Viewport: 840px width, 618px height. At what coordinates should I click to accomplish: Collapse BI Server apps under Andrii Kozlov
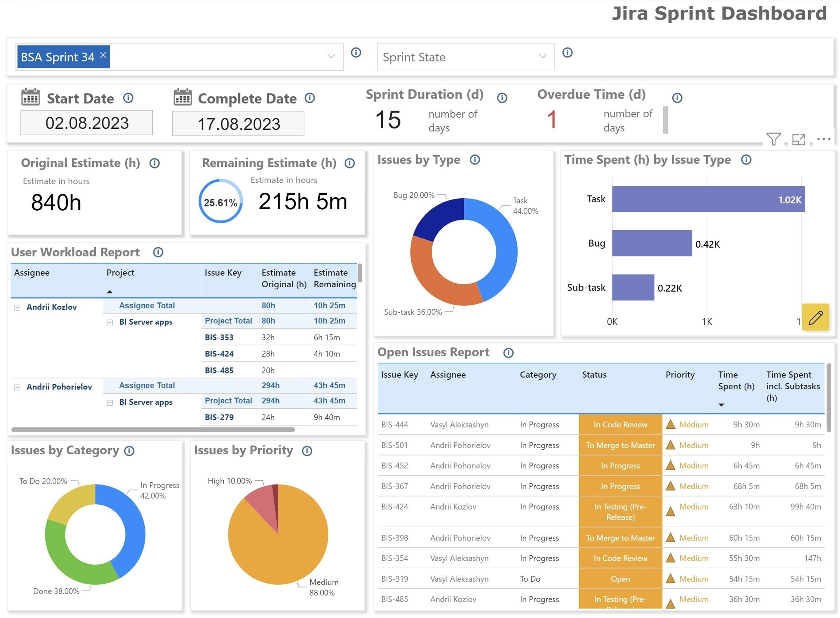[110, 322]
